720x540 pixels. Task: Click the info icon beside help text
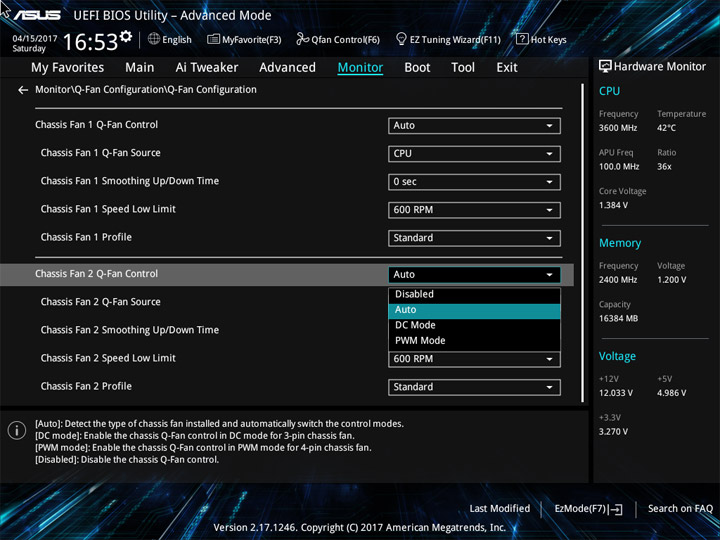point(17,431)
